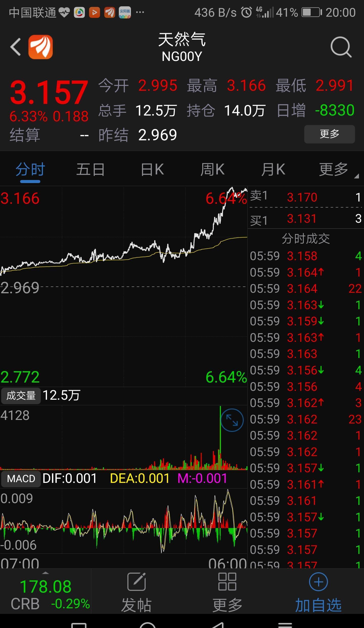
Task: Tap the 昨结 2.969 value
Action: (157, 135)
